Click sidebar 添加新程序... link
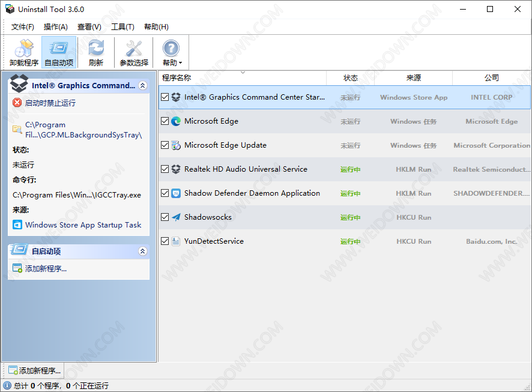 point(46,268)
